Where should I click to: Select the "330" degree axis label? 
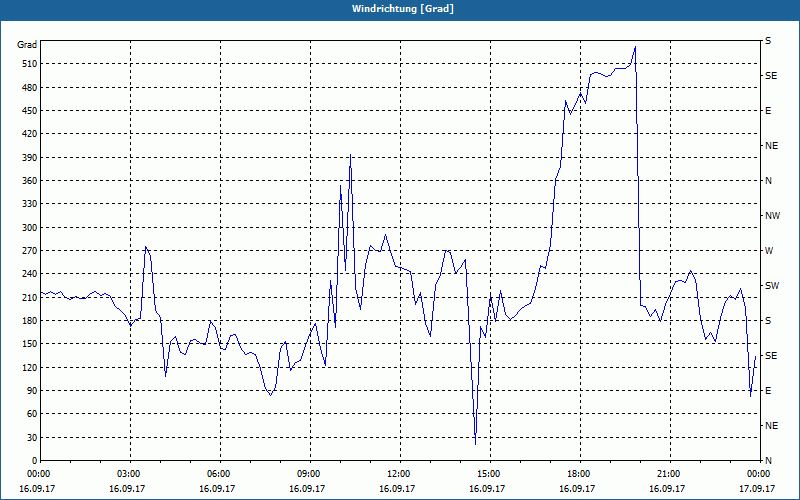[30, 204]
